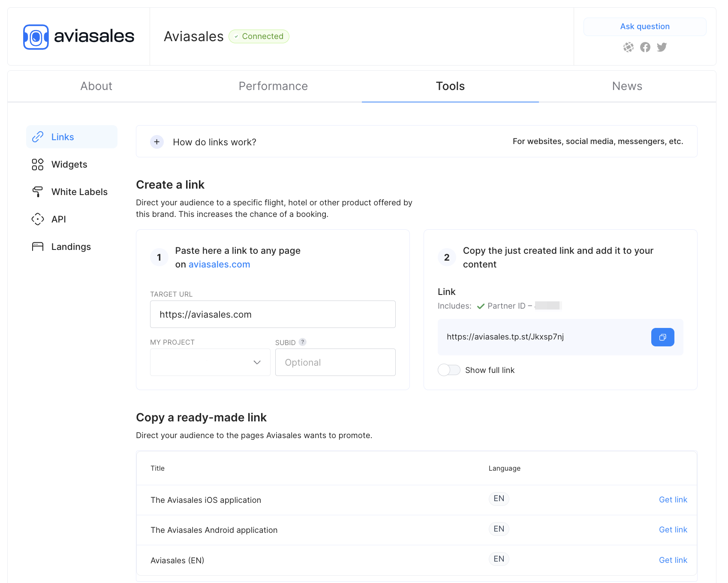Get link for Aviasales (EN)
This screenshot has height=583, width=728.
(x=673, y=560)
